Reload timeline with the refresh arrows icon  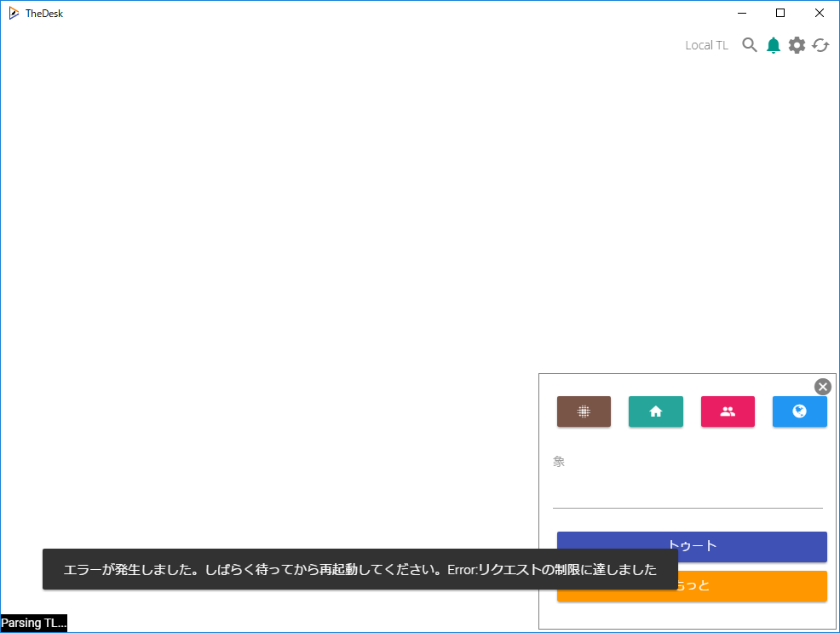point(820,45)
